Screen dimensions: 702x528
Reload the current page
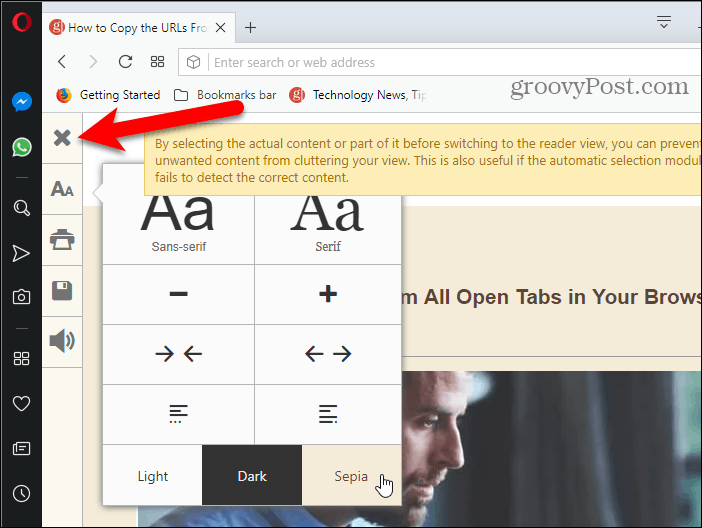[x=125, y=61]
